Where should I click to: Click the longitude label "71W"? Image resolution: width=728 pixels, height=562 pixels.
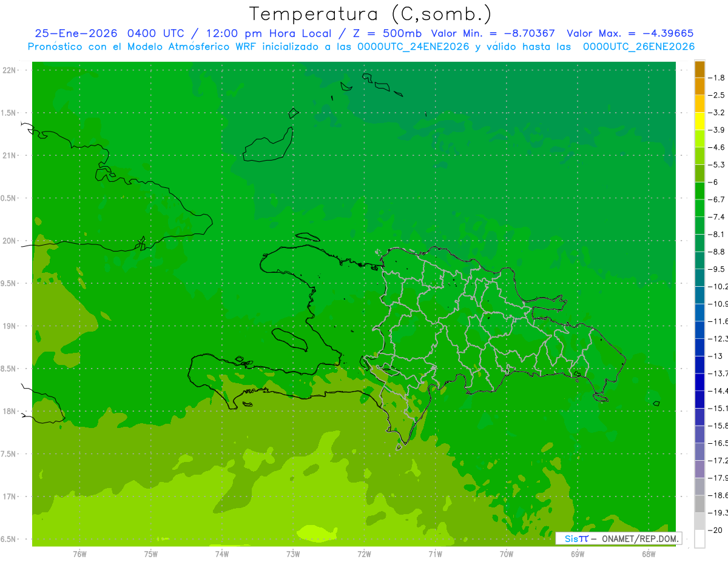pyautogui.click(x=435, y=554)
